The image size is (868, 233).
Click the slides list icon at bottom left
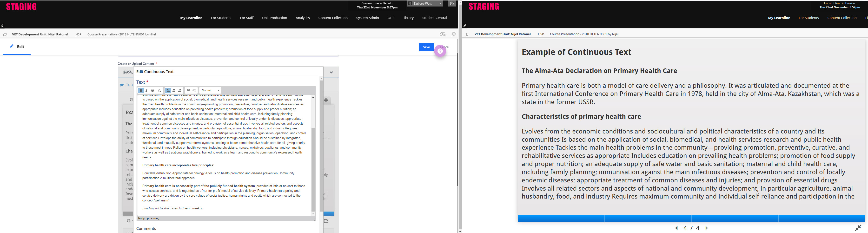(128, 221)
